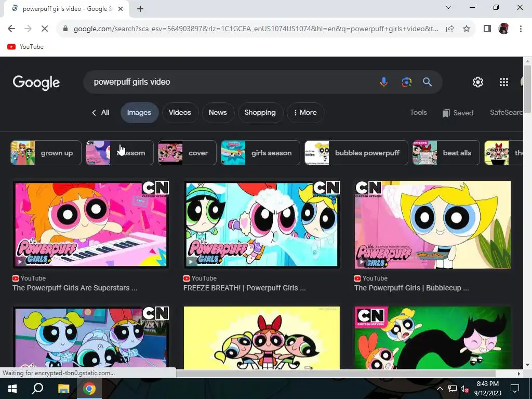
Task: Open tab search chevron in title bar
Action: pyautogui.click(x=448, y=7)
